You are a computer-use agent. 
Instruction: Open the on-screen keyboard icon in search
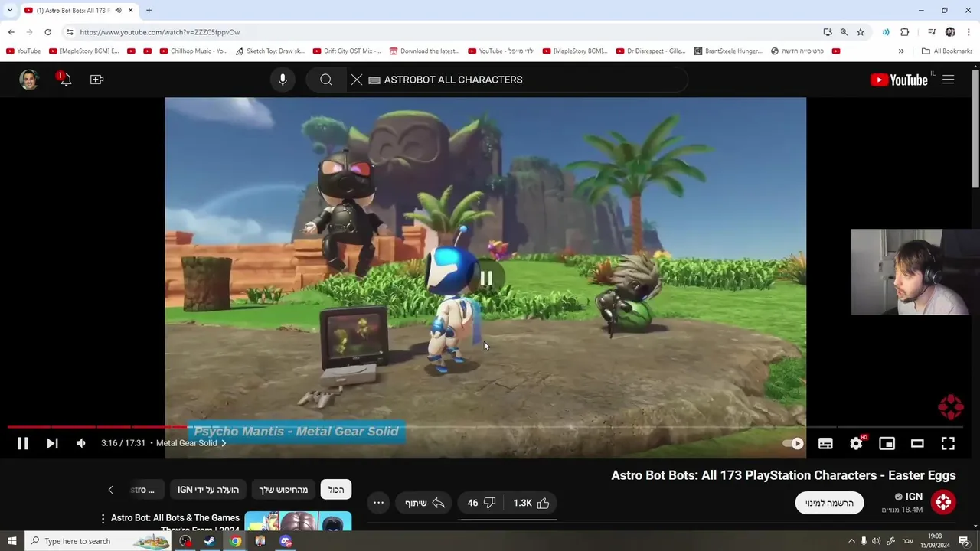374,80
